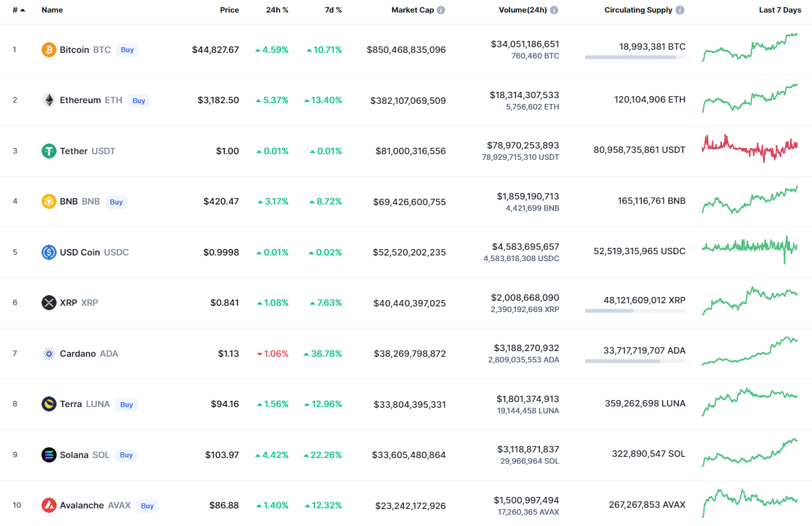Screen dimensions: 812x526
Task: Click the Last 7 Days column header
Action: [780, 10]
